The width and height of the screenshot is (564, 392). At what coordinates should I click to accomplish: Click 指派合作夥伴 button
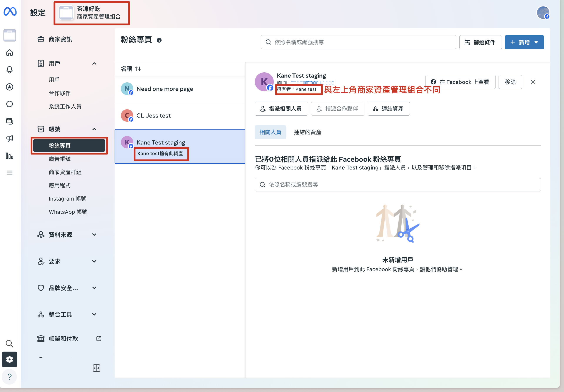(337, 108)
